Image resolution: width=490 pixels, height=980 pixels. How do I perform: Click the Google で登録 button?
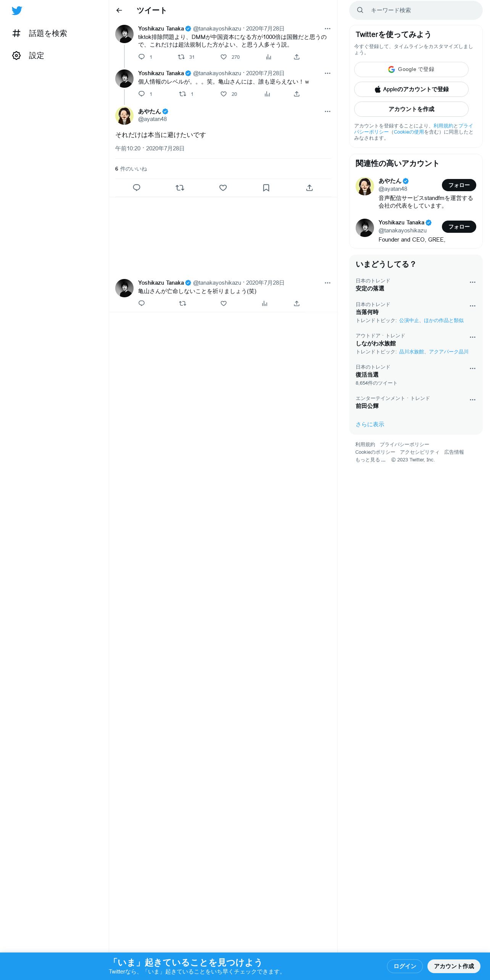tap(411, 69)
